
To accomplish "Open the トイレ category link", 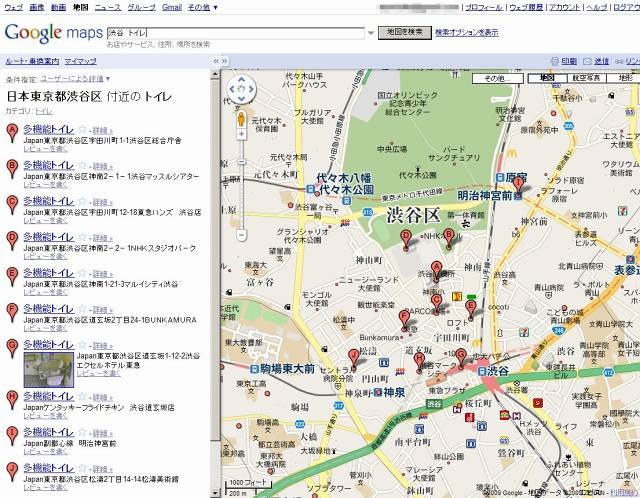I will (43, 111).
